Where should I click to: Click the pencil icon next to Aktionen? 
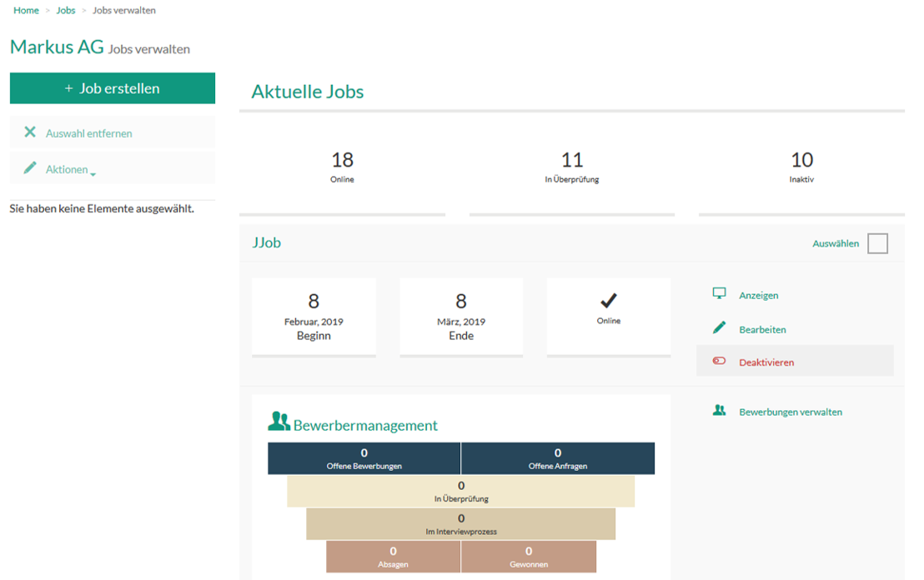coord(30,167)
